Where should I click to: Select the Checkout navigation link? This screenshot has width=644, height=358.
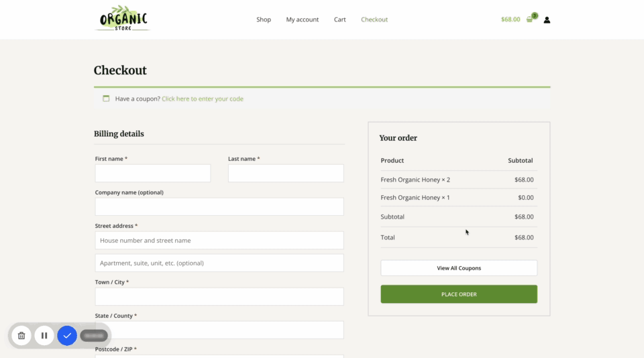click(374, 19)
